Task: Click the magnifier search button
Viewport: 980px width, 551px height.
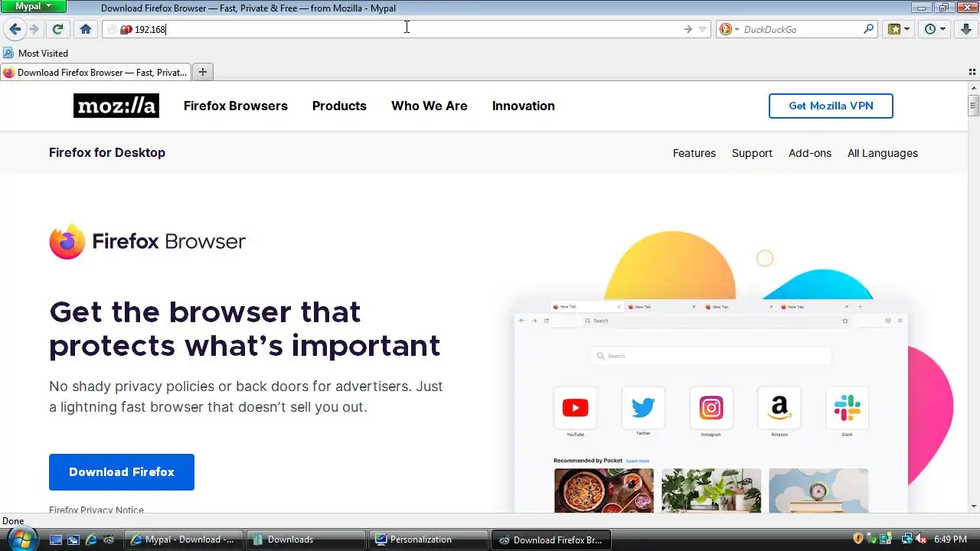Action: [868, 29]
